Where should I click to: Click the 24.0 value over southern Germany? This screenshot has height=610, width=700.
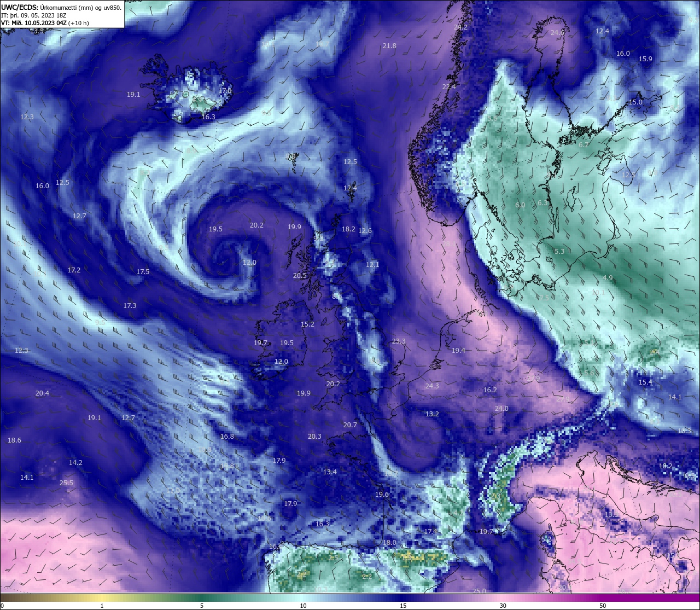[x=501, y=409]
